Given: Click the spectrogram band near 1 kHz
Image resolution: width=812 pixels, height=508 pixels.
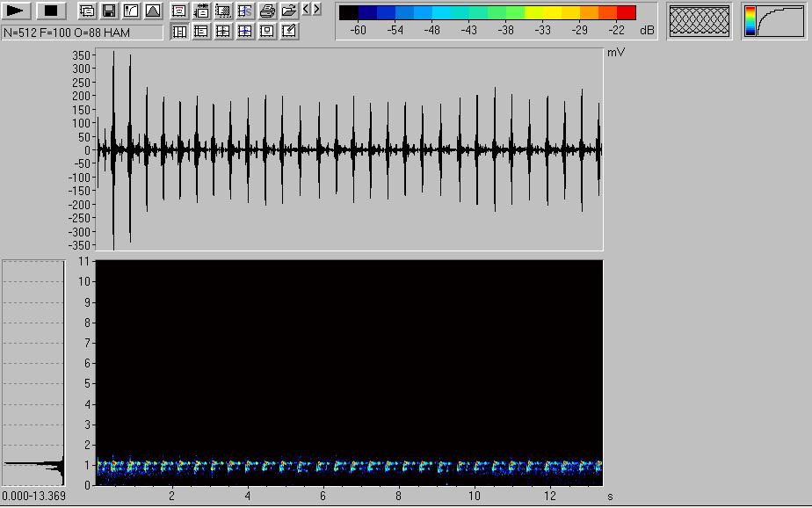Looking at the screenshot, I should 352,465.
